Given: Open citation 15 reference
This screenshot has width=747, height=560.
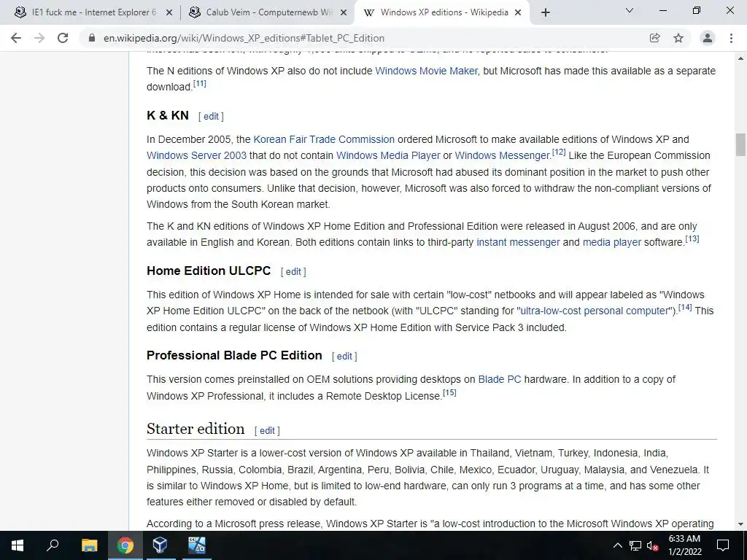Looking at the screenshot, I should pyautogui.click(x=449, y=393).
